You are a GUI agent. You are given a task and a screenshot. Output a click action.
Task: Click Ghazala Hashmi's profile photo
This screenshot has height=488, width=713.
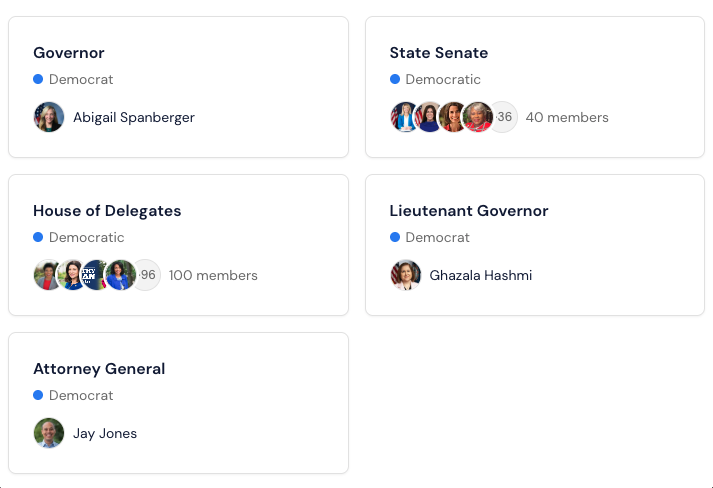405,275
